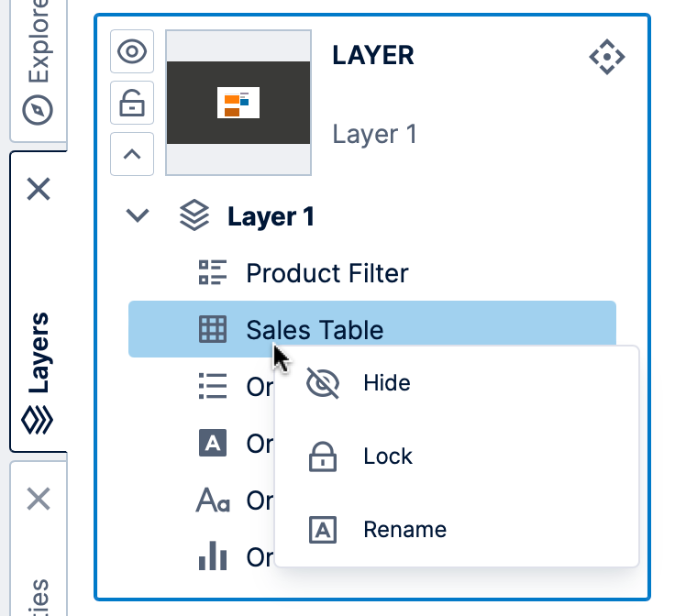Click the bar chart element icon

tap(213, 556)
